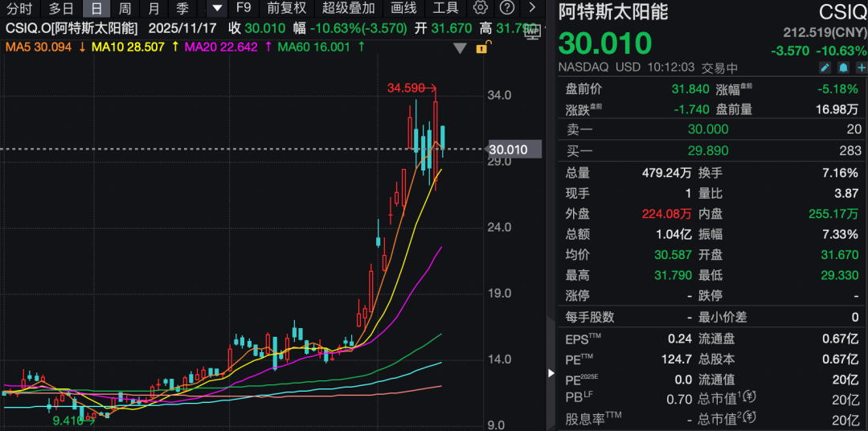Open the 画线 drawing tools
The height and width of the screenshot is (431, 868).
(x=403, y=8)
